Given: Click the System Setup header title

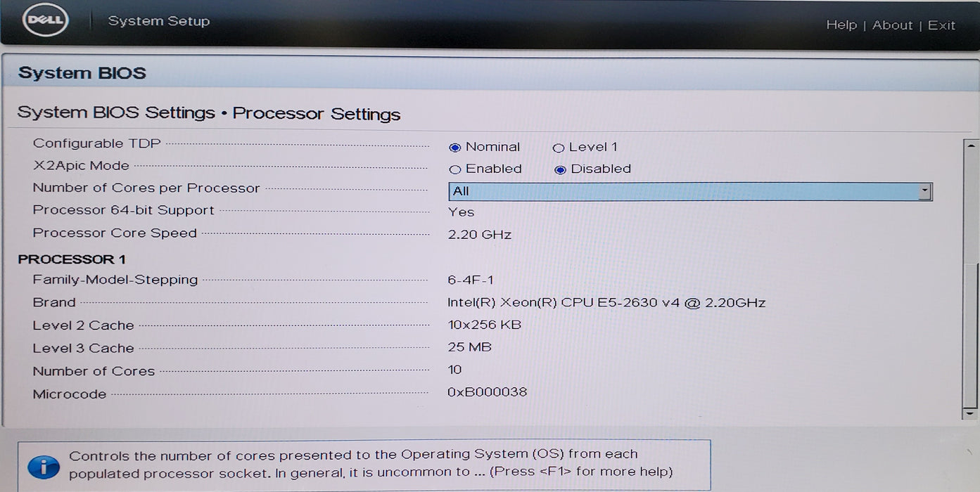Looking at the screenshot, I should coord(159,21).
